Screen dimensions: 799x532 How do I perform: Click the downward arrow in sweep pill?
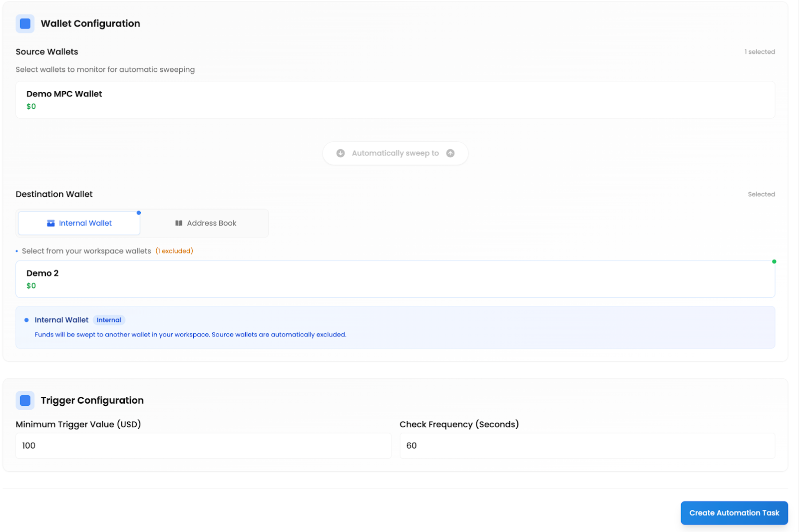pos(340,153)
